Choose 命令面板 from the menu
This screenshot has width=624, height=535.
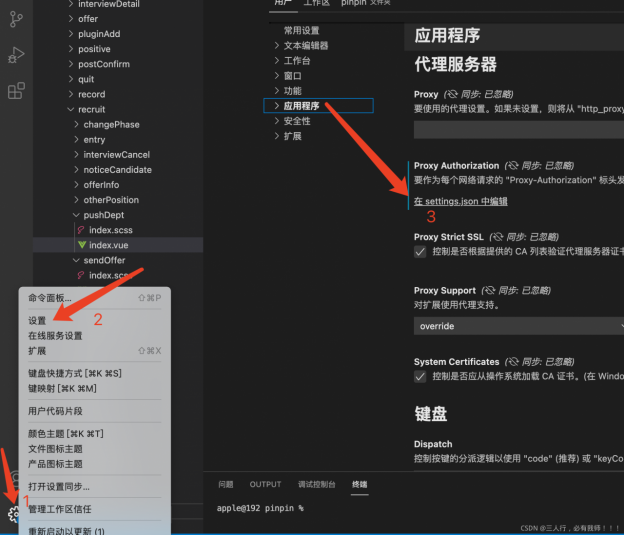50,297
